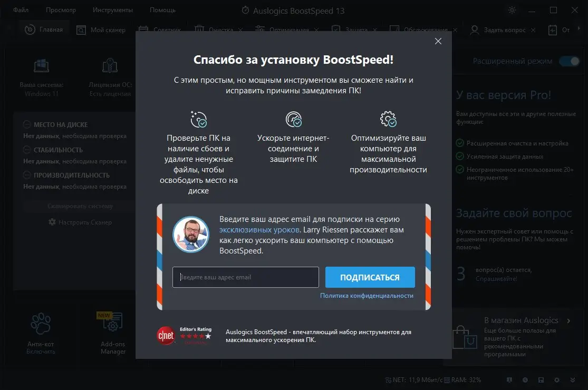Click the status bar settings gear icon
Viewport: 588px width, 390px height.
tap(557, 380)
